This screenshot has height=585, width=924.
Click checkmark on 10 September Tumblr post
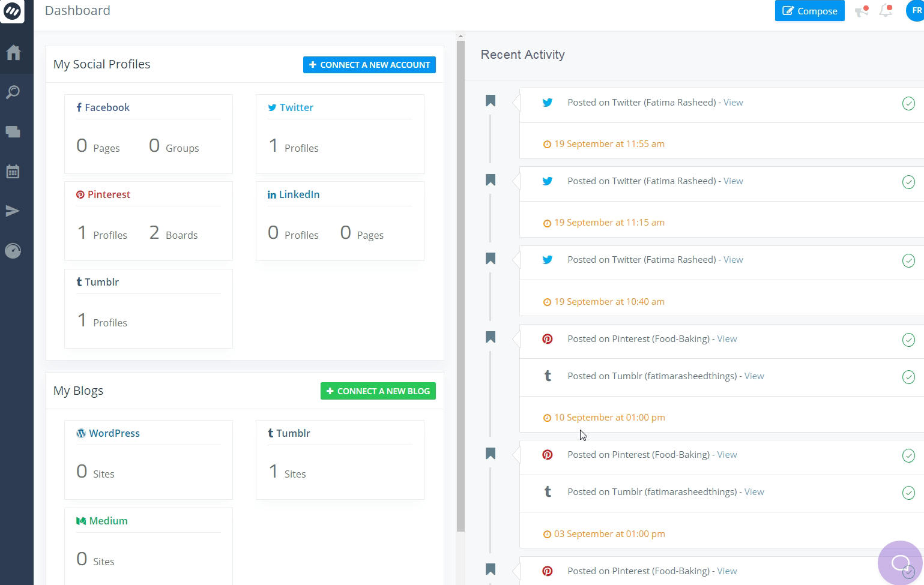(x=908, y=377)
